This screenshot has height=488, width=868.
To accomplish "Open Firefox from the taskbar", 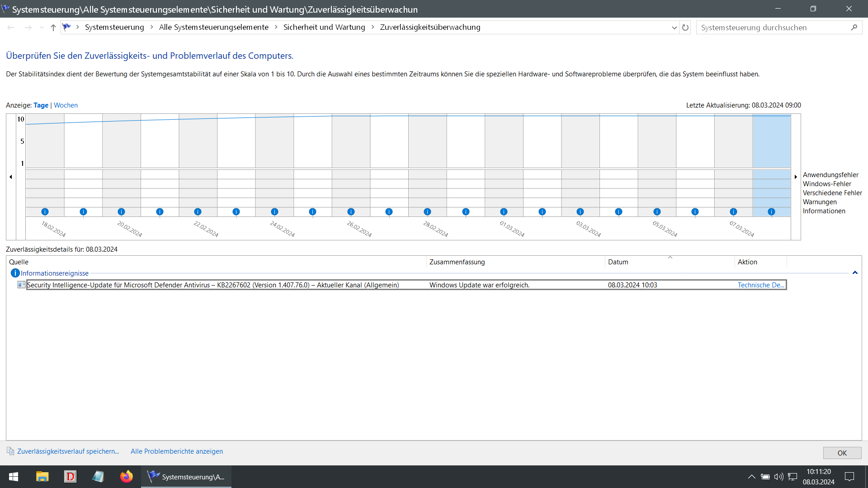I will pyautogui.click(x=126, y=477).
